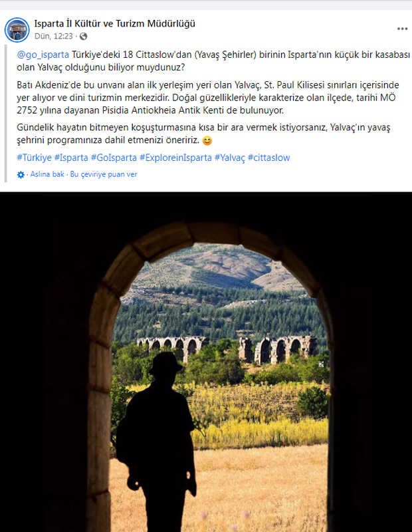Click the aqueduct ruins in the photo
Viewport: 412px width, 532px height.
click(x=227, y=350)
